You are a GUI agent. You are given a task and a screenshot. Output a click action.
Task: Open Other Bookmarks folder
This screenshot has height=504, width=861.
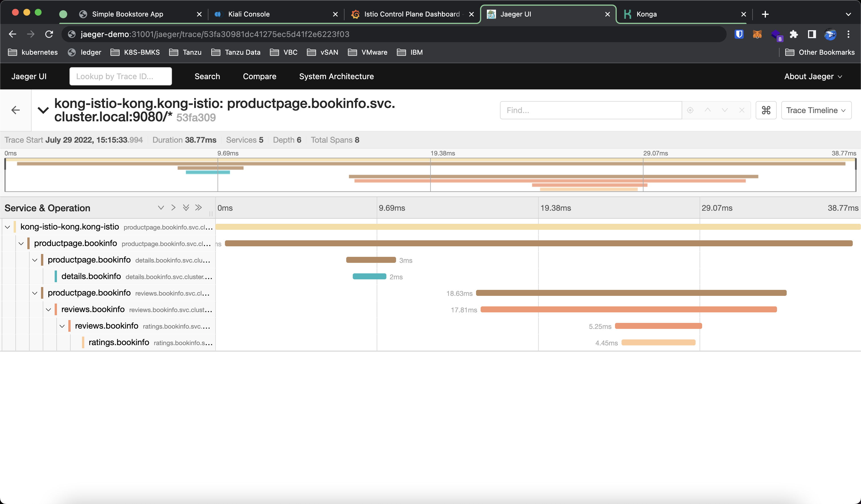pos(820,52)
